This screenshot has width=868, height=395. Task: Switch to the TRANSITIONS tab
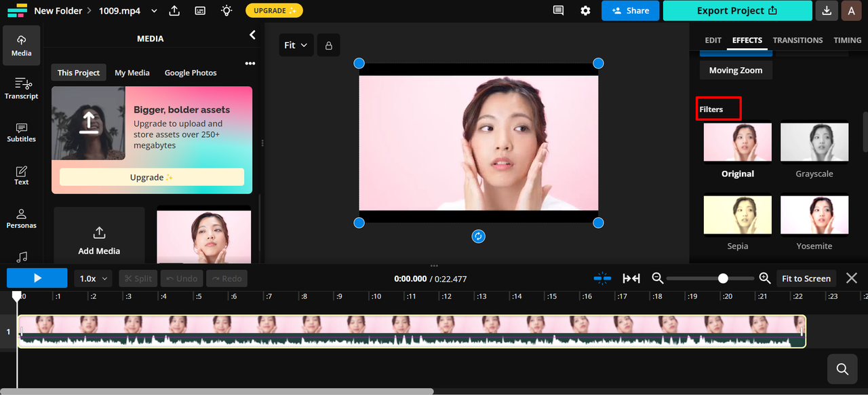pos(797,40)
